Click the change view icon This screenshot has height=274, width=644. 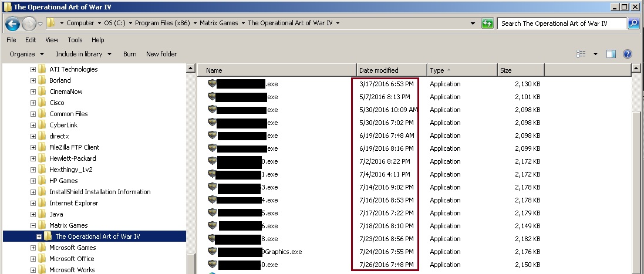(581, 54)
